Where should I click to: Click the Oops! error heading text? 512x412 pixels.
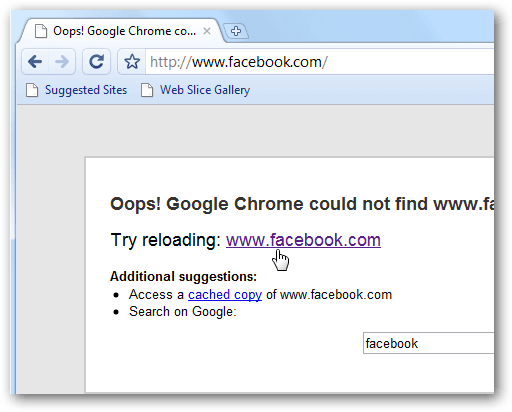302,204
